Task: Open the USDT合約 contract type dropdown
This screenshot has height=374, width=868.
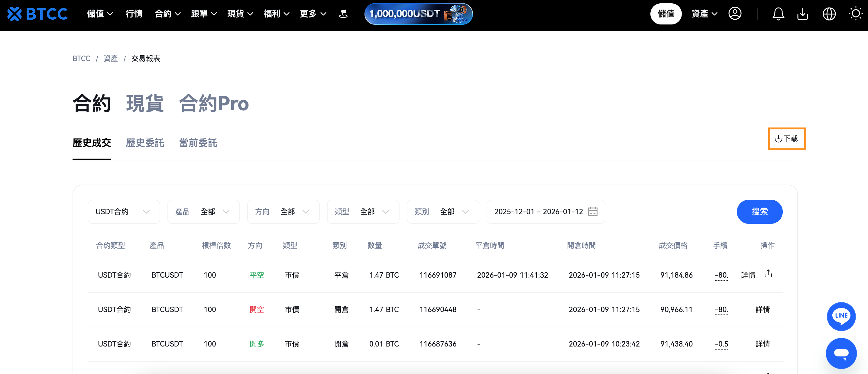Action: point(124,211)
